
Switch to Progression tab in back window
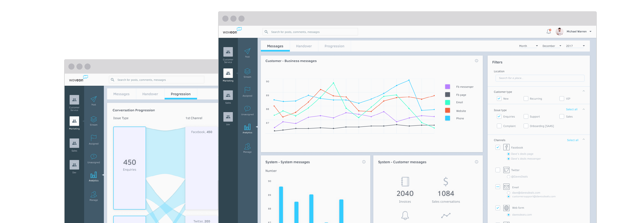(181, 94)
